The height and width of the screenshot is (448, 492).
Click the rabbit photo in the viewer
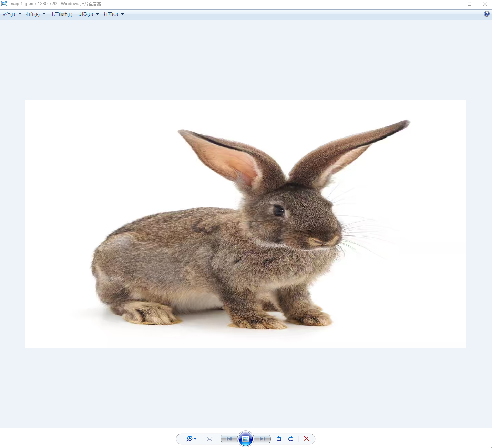[246, 224]
